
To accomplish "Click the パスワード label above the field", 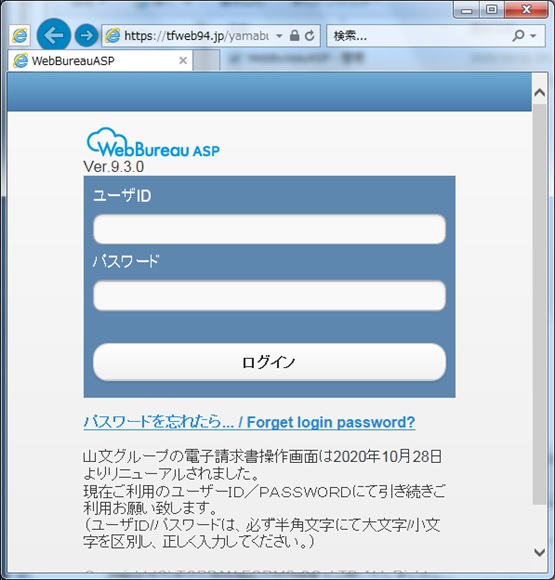I will (126, 261).
